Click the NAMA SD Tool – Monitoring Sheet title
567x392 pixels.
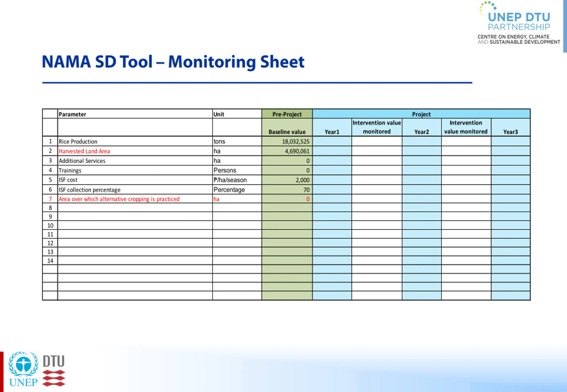click(173, 62)
